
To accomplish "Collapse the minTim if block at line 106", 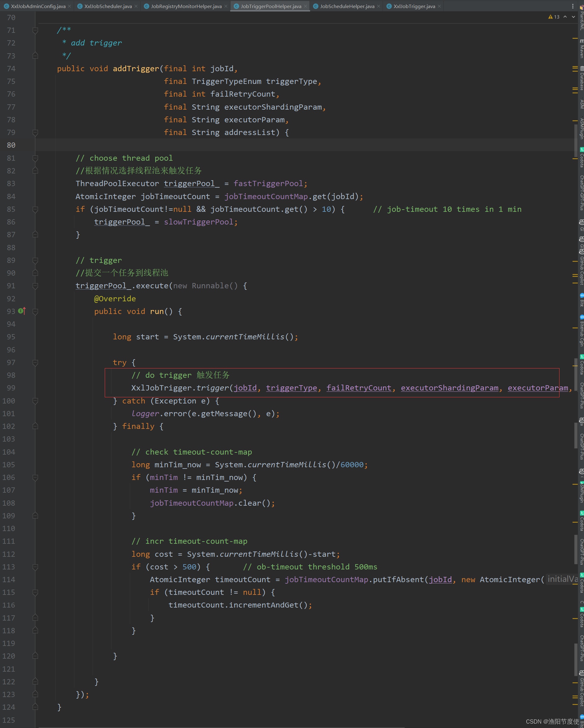I will tap(35, 477).
